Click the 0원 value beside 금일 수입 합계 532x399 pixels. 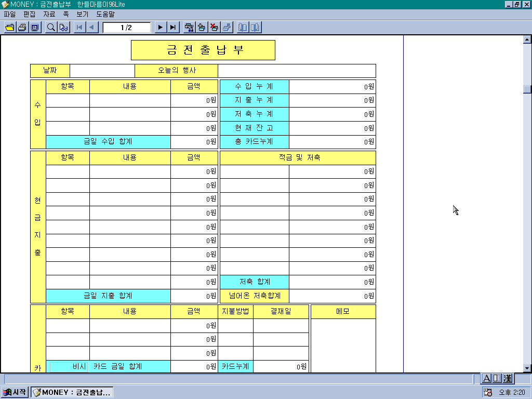coord(194,142)
